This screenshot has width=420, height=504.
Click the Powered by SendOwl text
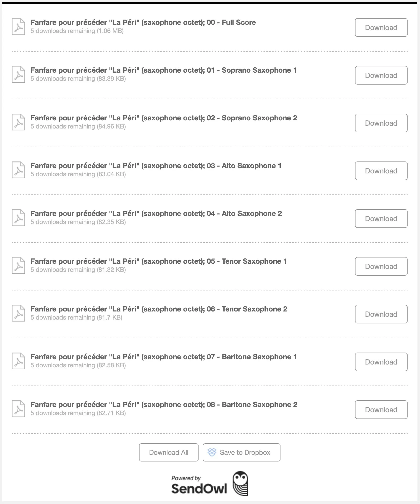[x=199, y=485]
